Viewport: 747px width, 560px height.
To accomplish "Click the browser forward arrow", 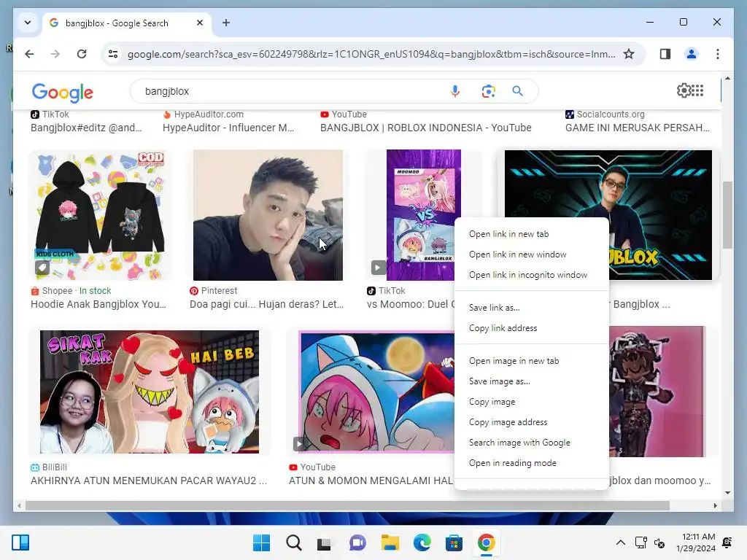I will pos(55,54).
